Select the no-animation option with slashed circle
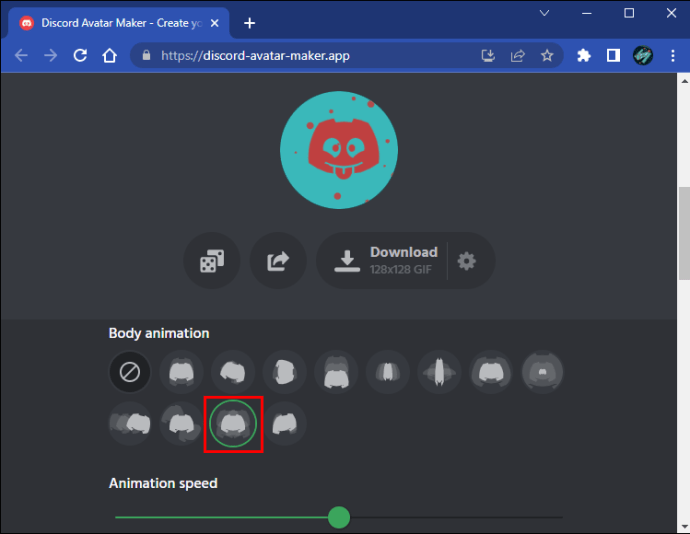This screenshot has height=534, width=690. tap(130, 372)
